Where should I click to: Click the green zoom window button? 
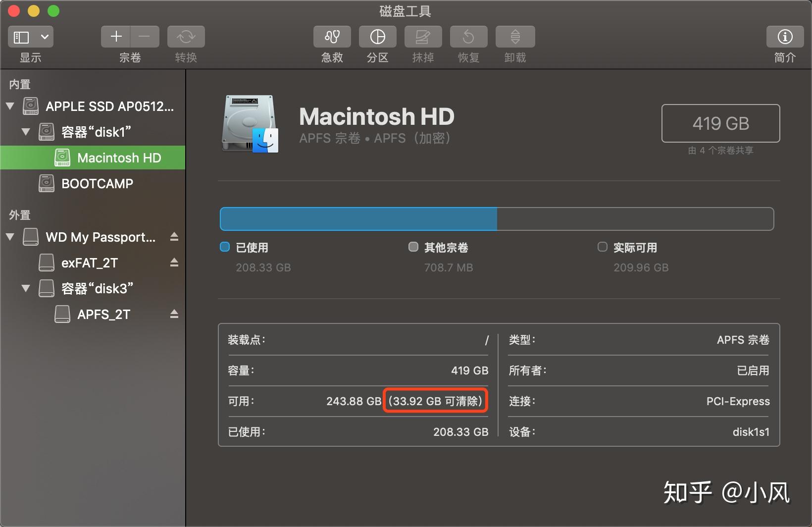point(53,11)
